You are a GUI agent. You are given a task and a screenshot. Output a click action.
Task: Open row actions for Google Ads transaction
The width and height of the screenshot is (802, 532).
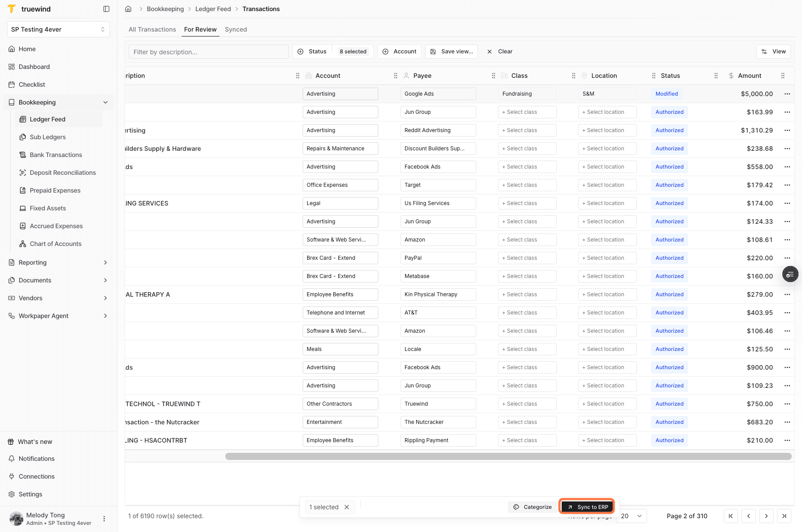tap(787, 94)
